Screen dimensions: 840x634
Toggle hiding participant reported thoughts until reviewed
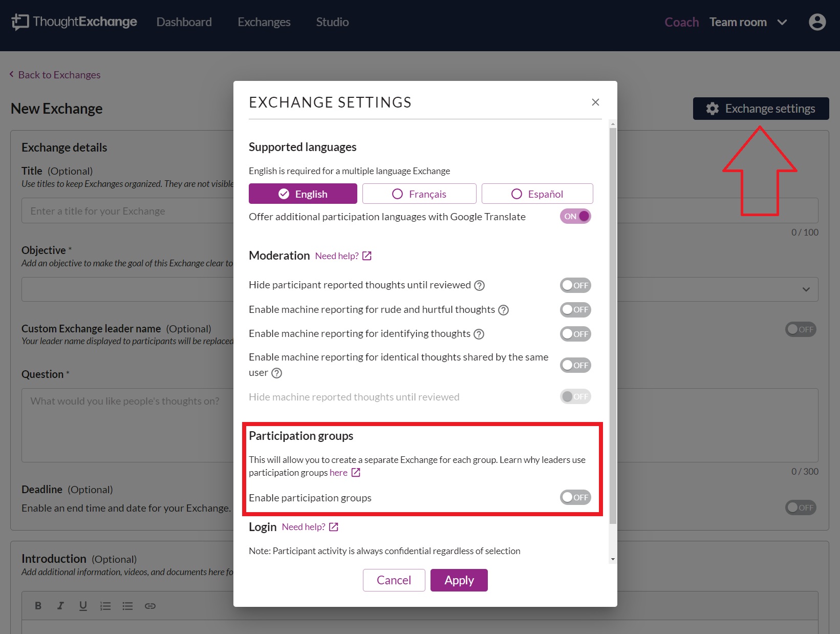575,285
